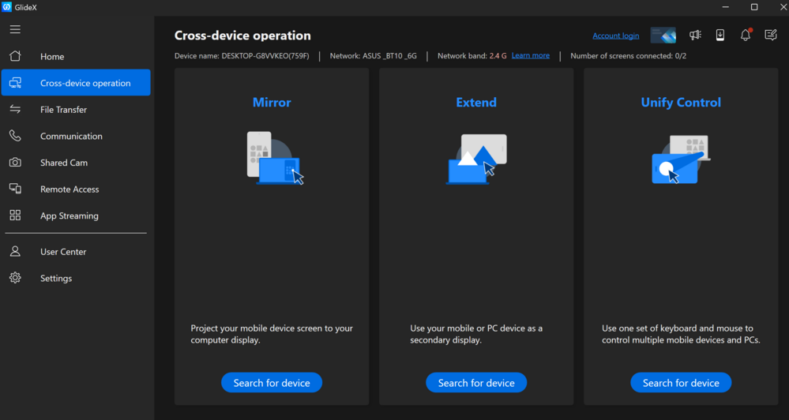Viewport: 789px width, 420px height.
Task: Click the Learn more link
Action: [530, 55]
